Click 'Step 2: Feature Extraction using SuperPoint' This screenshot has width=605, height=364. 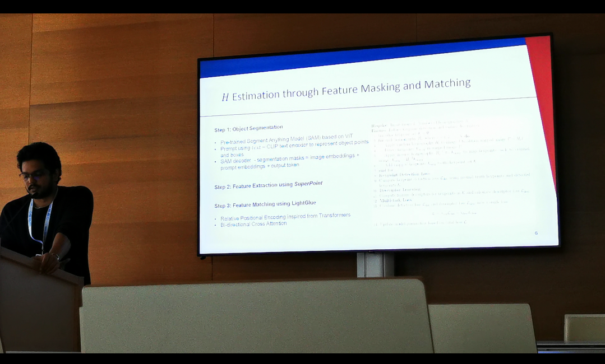268,185
